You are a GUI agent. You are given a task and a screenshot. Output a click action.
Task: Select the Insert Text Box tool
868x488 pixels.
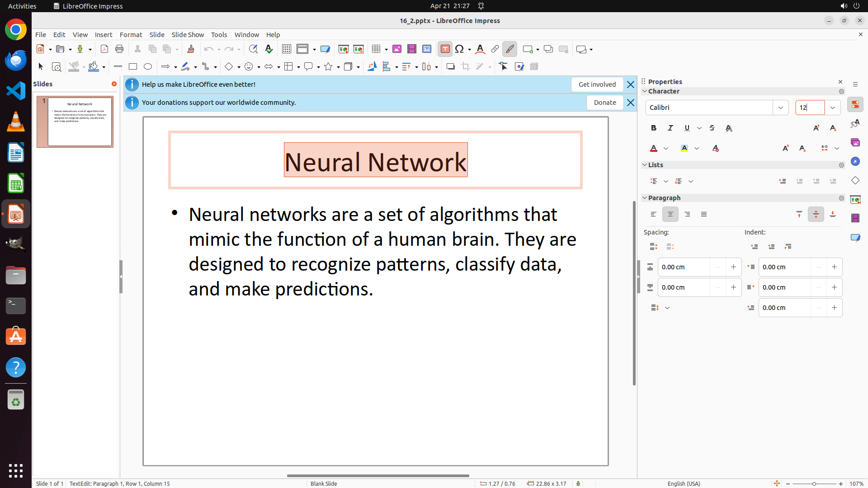point(445,49)
